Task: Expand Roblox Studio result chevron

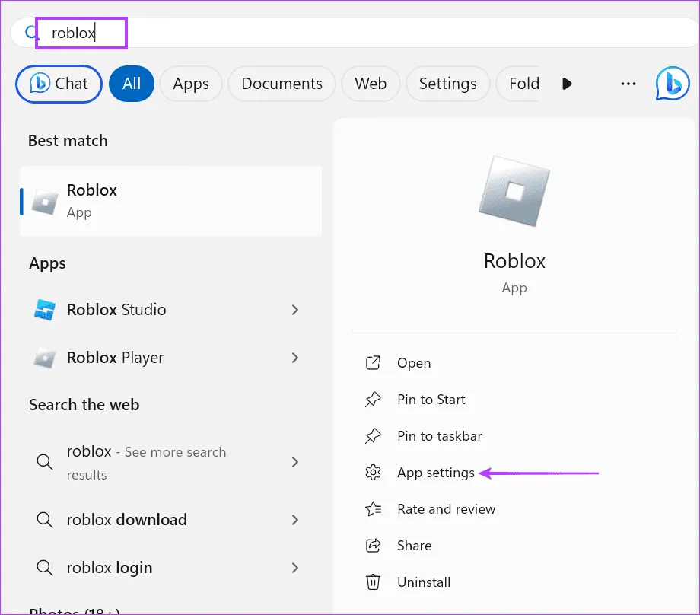Action: (295, 310)
